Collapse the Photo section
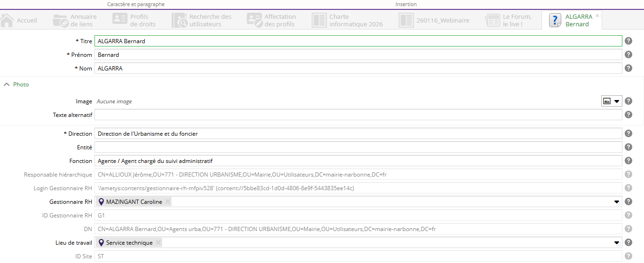This screenshot has height=263, width=644. click(7, 85)
